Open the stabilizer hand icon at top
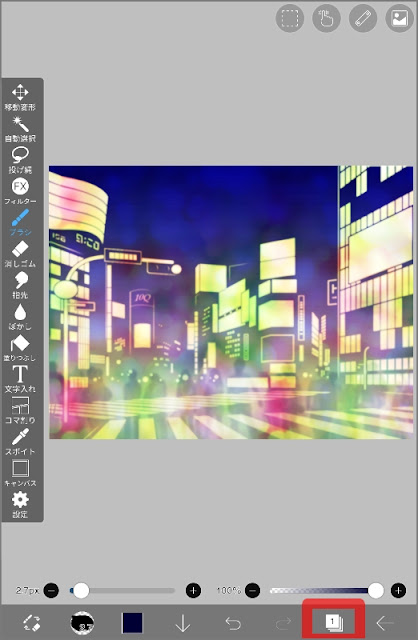 (326, 18)
